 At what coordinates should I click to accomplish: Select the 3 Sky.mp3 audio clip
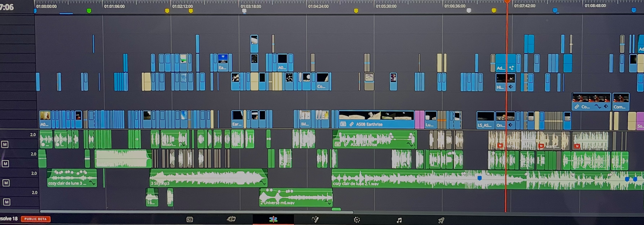coord(208,178)
